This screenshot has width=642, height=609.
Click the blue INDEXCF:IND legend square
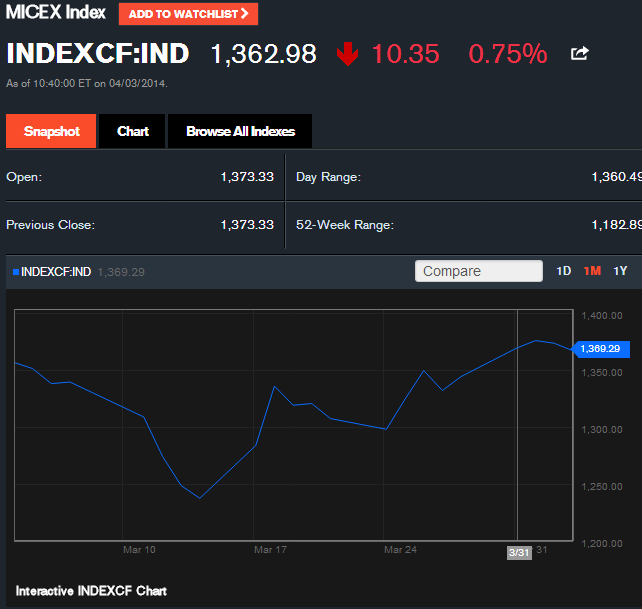pos(15,272)
